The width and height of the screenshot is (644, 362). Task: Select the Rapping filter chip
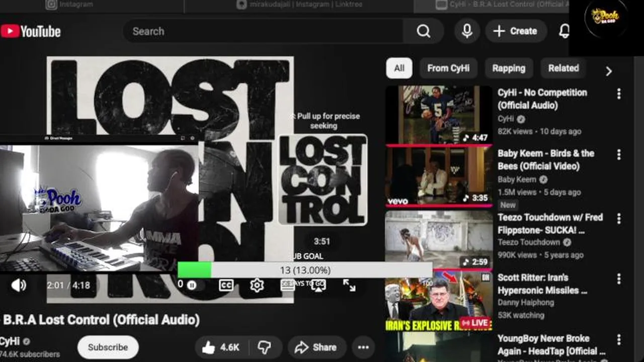(509, 68)
